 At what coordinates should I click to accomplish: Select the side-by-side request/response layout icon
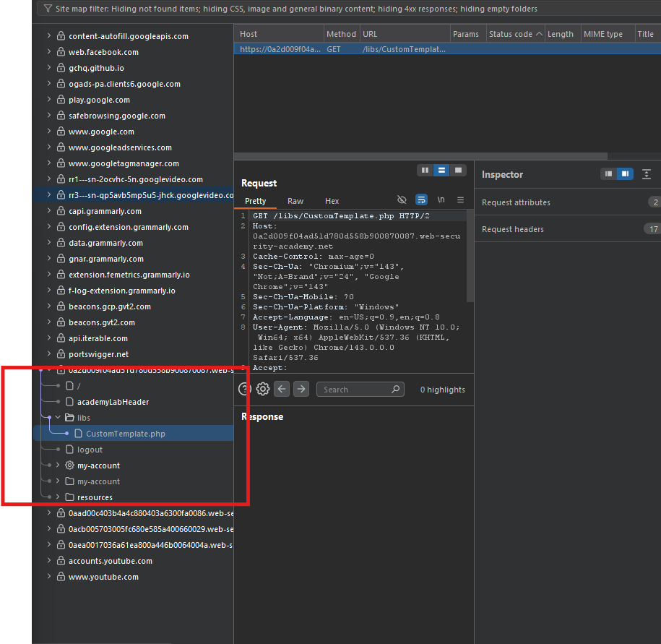click(x=425, y=170)
